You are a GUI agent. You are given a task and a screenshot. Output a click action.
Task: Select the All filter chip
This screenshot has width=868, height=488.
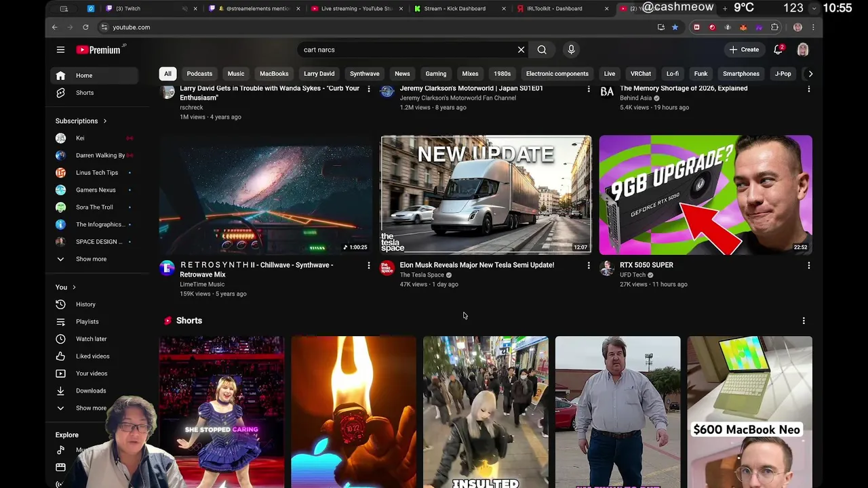167,74
